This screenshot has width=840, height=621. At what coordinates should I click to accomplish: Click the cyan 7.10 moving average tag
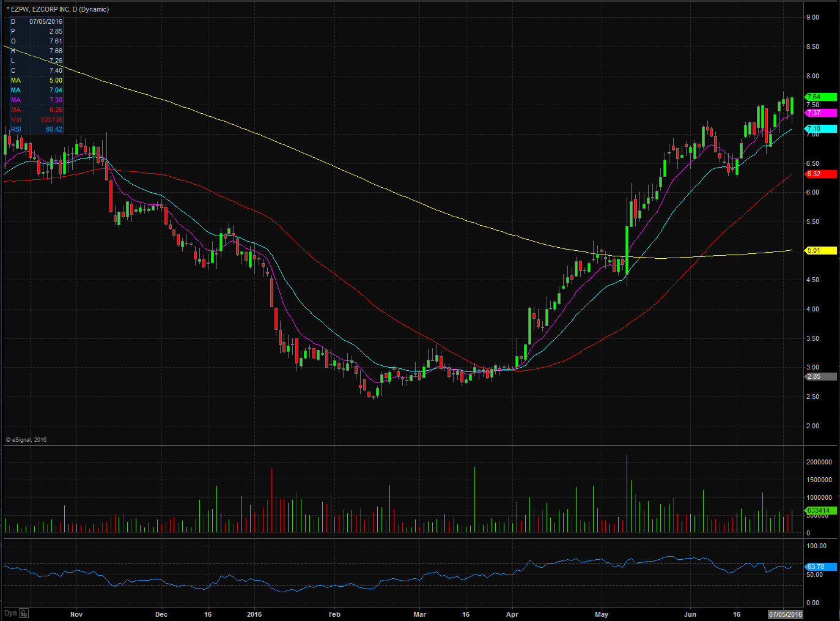pyautogui.click(x=820, y=128)
